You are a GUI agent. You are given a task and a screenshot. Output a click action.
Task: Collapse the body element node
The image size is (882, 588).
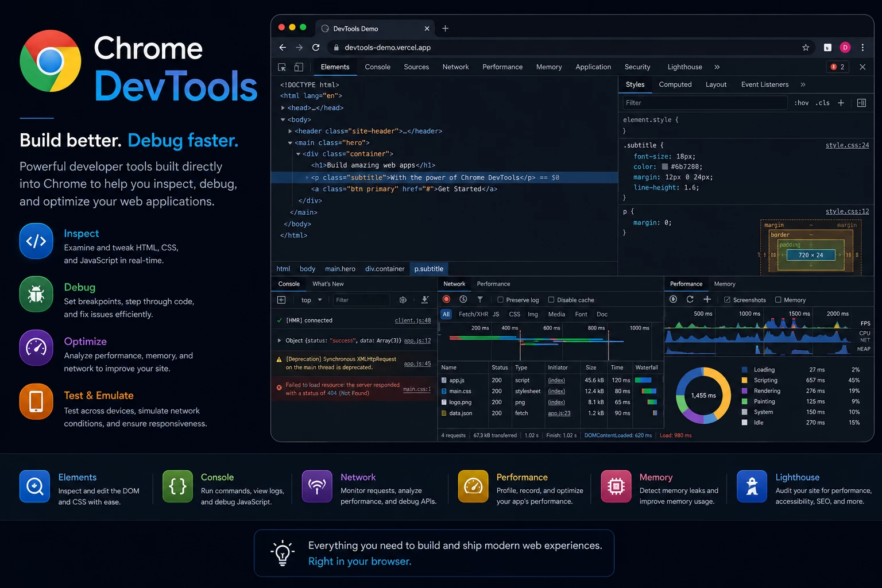tap(283, 119)
